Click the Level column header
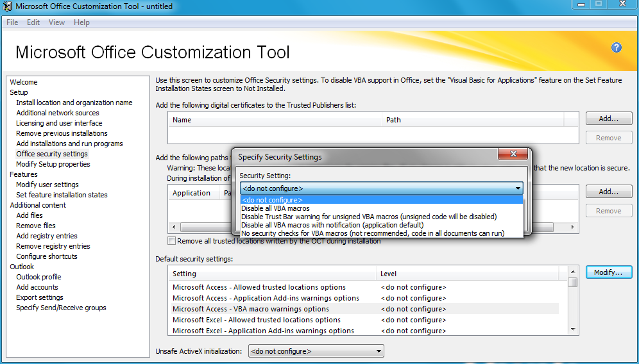The height and width of the screenshot is (364, 639). coord(468,274)
